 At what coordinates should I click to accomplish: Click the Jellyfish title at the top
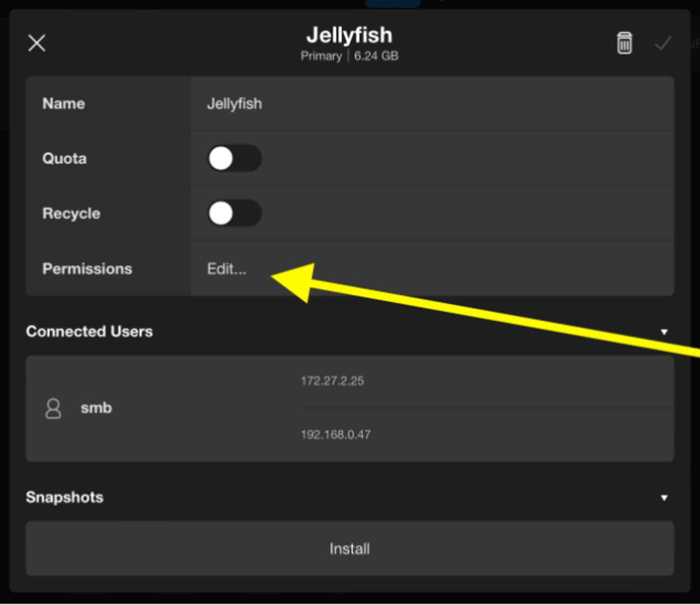(349, 35)
